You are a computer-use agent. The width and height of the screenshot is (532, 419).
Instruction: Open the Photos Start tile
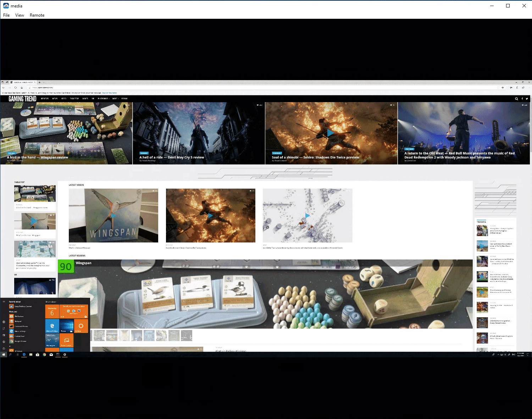66,326
